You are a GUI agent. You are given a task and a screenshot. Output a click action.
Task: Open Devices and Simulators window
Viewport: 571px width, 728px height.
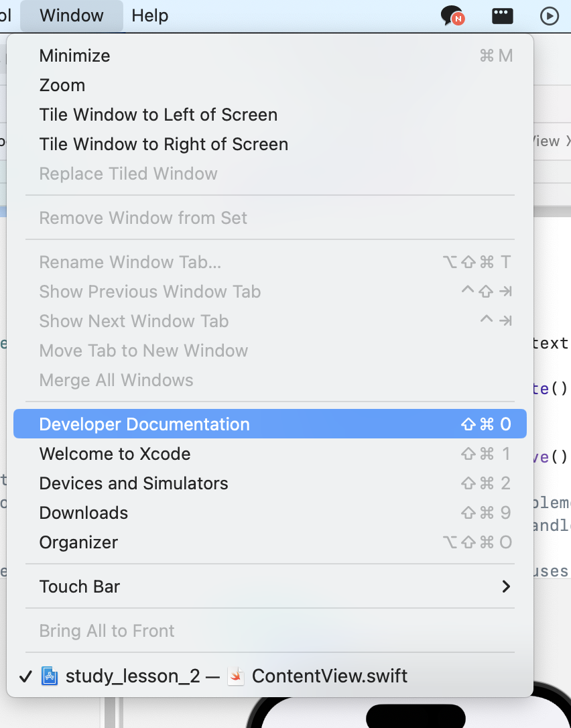pos(270,483)
